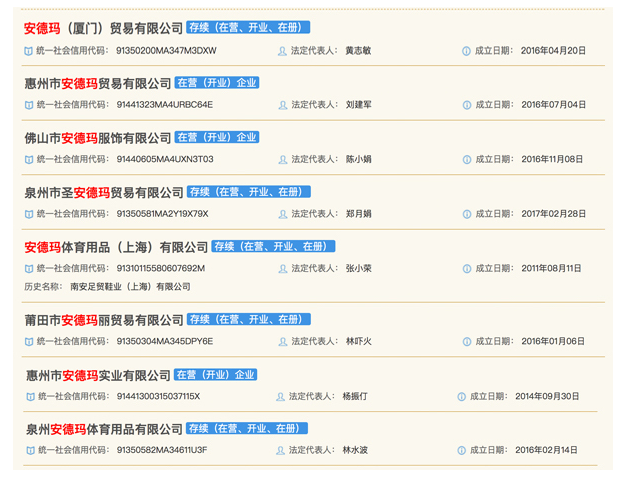The image size is (619, 479).
Task: Click info icon beside 2016年07月04日
Action: pos(467,105)
